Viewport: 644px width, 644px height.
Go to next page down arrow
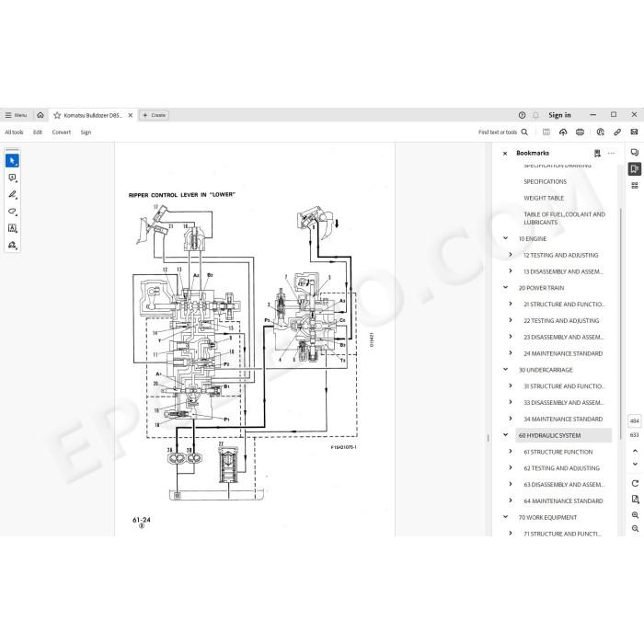coord(635,464)
